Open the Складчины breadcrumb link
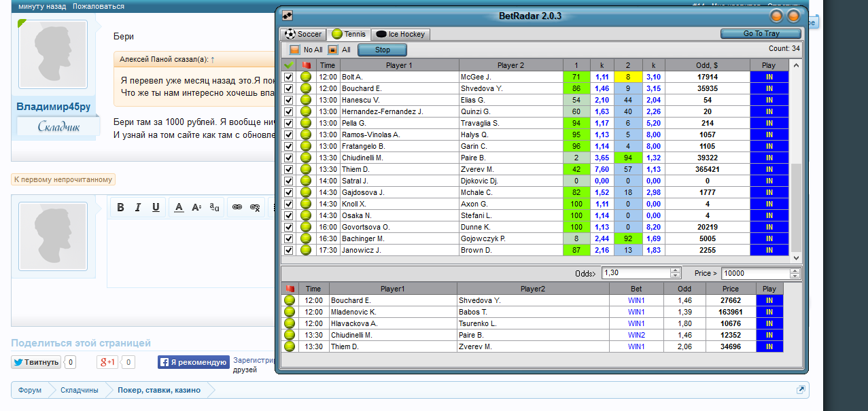868x411 pixels. (x=79, y=390)
